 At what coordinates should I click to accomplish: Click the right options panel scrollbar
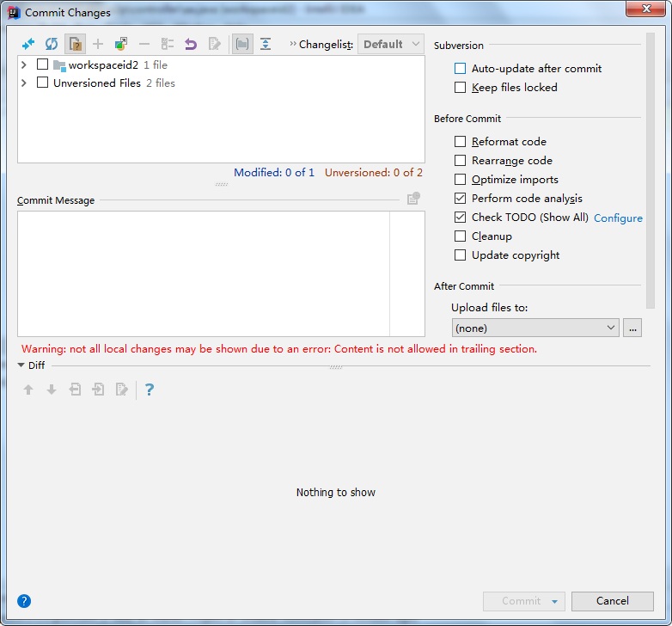[651, 170]
